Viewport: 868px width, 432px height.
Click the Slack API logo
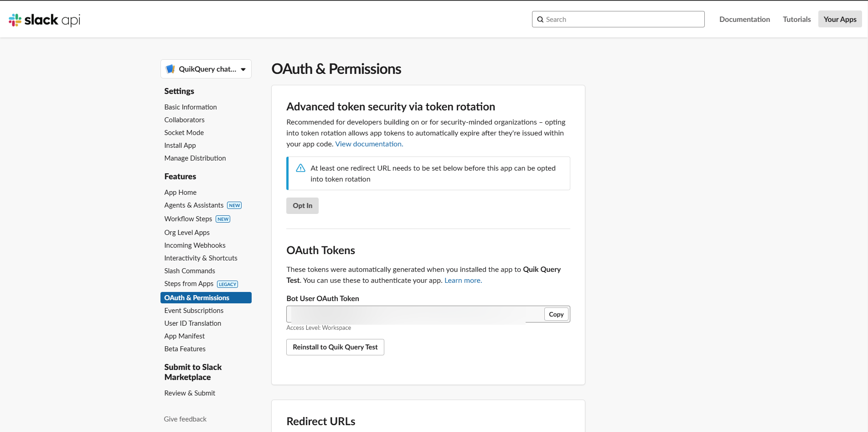(44, 20)
